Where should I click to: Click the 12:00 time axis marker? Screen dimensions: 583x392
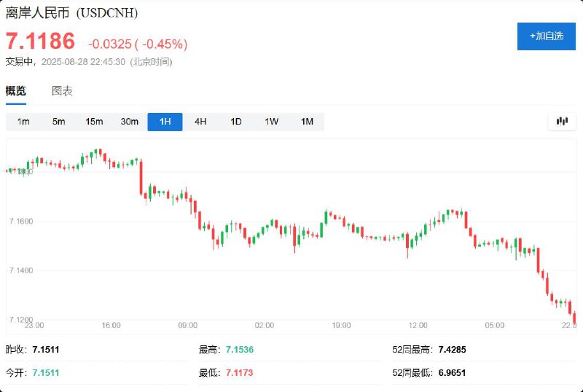click(x=418, y=326)
